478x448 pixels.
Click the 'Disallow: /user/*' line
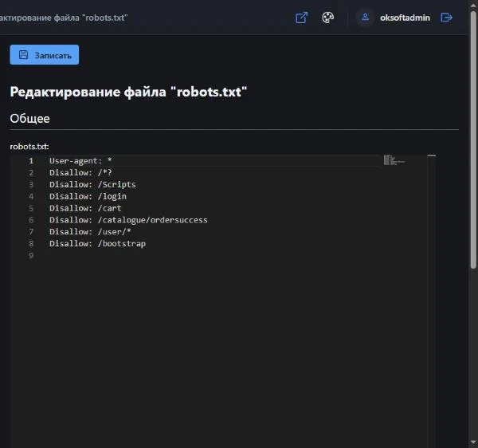pos(90,232)
